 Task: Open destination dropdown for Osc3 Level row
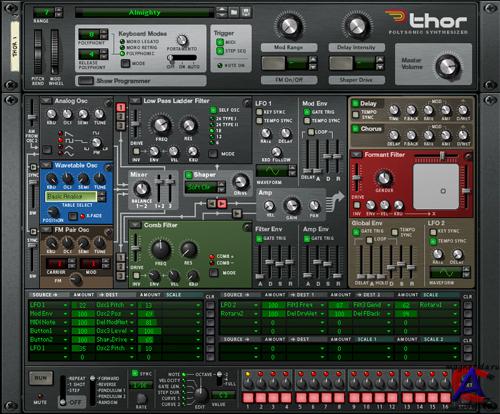[132, 331]
